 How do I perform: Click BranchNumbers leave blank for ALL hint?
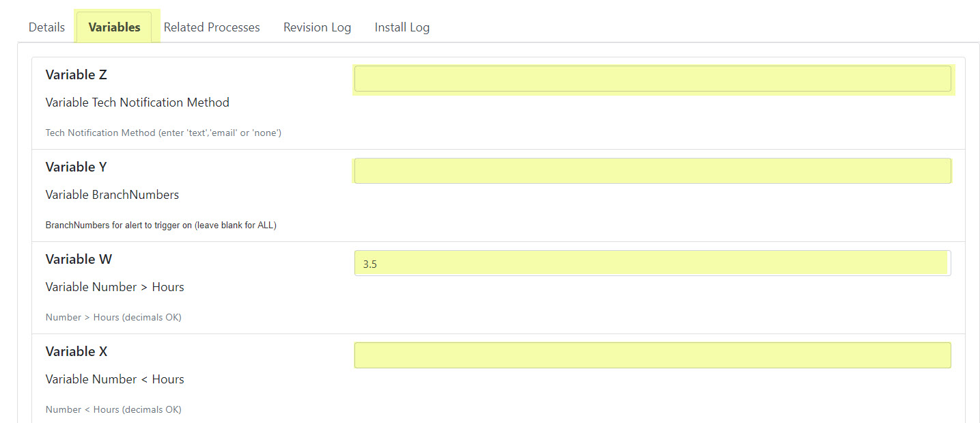pos(160,225)
